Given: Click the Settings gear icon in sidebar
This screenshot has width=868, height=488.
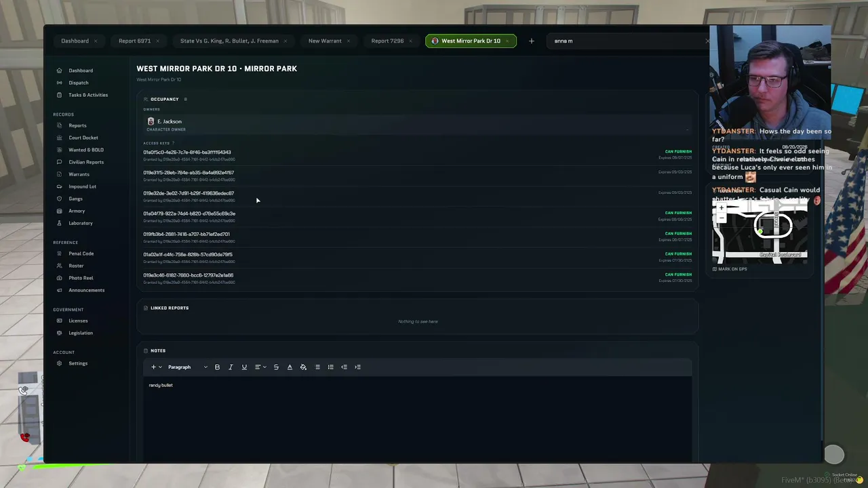Looking at the screenshot, I should (60, 363).
